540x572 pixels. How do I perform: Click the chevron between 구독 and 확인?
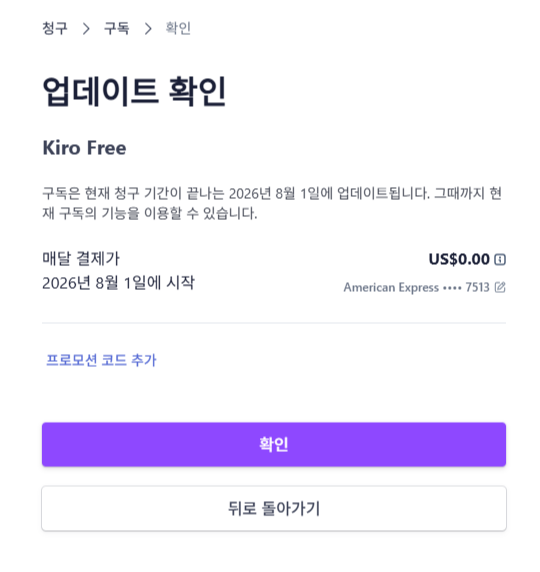[x=148, y=28]
